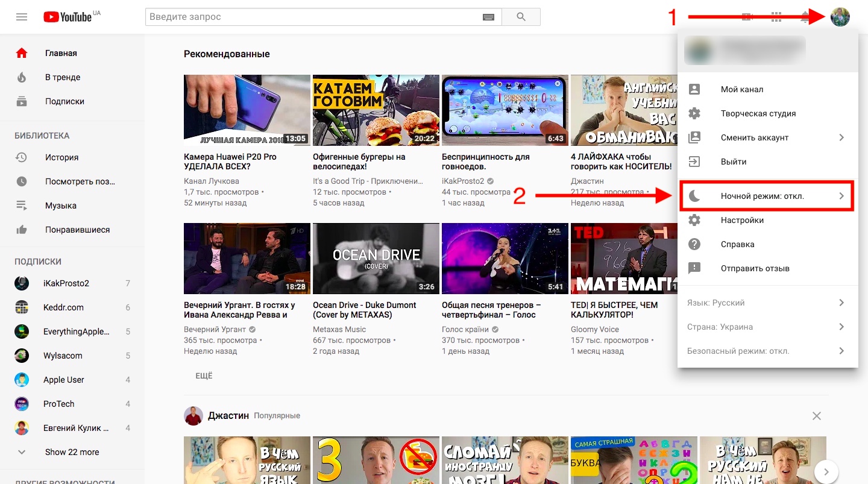Image resolution: width=868 pixels, height=484 pixels.
Task: Open Настройки in account menu
Action: pos(768,220)
